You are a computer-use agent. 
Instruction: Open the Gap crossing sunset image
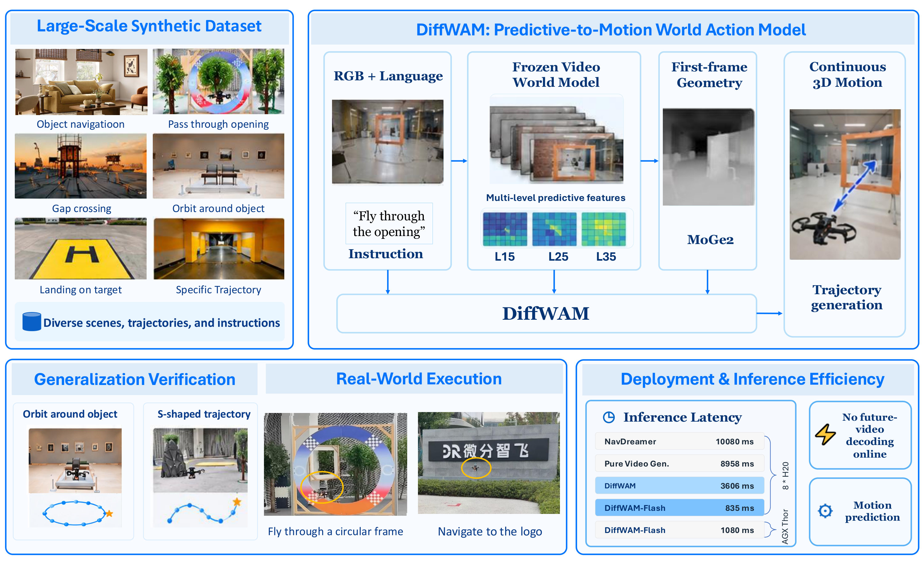click(81, 166)
